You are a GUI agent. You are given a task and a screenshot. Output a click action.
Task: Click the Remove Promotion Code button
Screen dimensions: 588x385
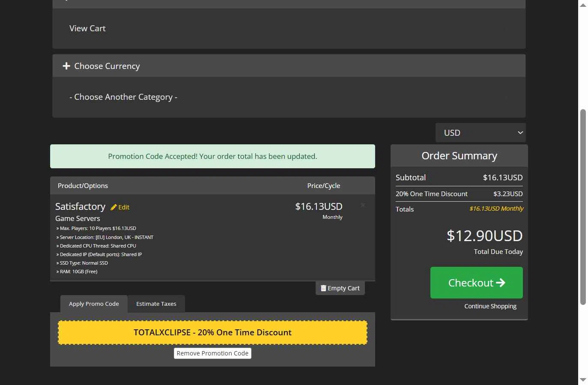coord(212,353)
